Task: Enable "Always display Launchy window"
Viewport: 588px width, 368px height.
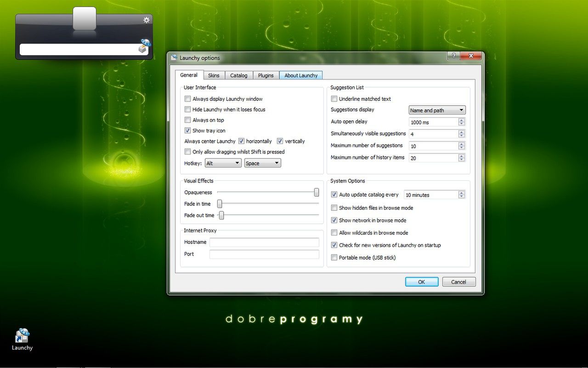Action: [188, 98]
